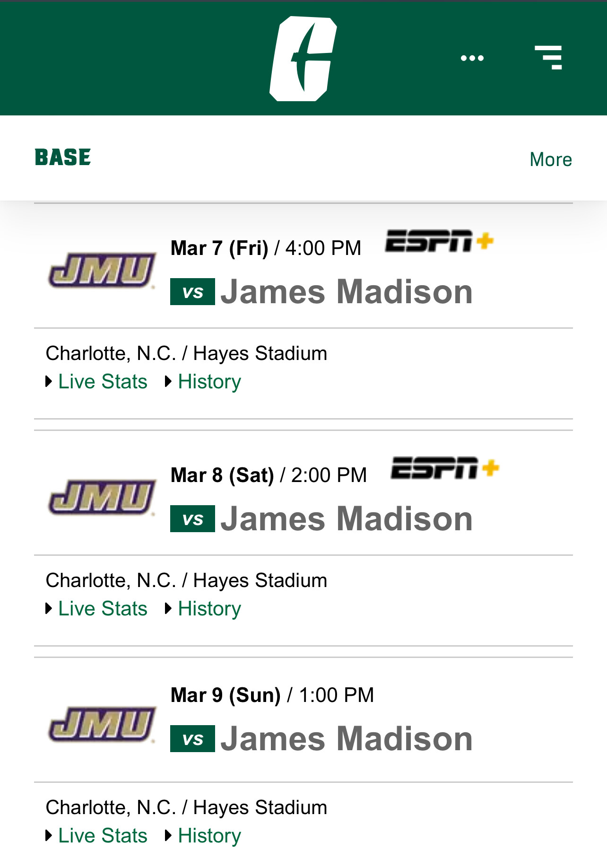Open Live Stats for Mar 7 game

click(103, 381)
